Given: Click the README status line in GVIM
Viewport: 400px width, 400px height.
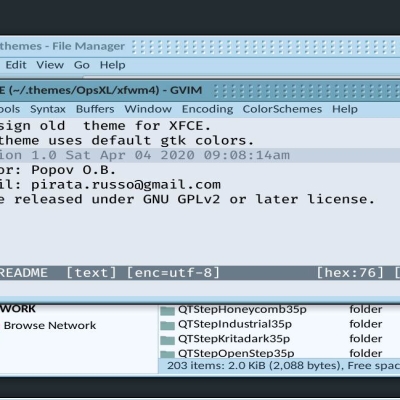Looking at the screenshot, I should point(200,273).
